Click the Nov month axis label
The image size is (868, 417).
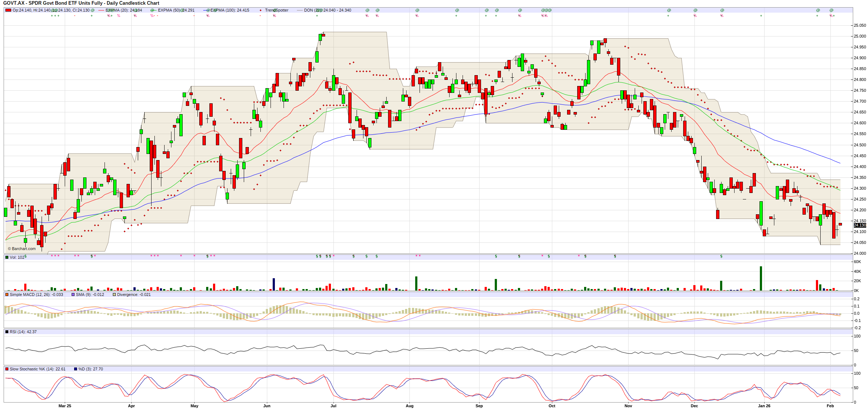click(x=628, y=406)
